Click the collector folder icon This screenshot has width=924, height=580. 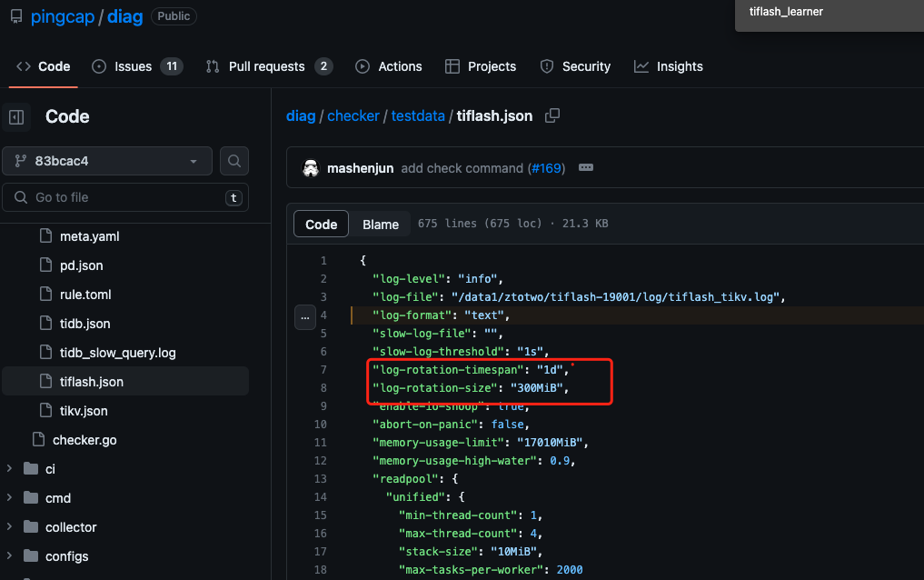tap(31, 526)
